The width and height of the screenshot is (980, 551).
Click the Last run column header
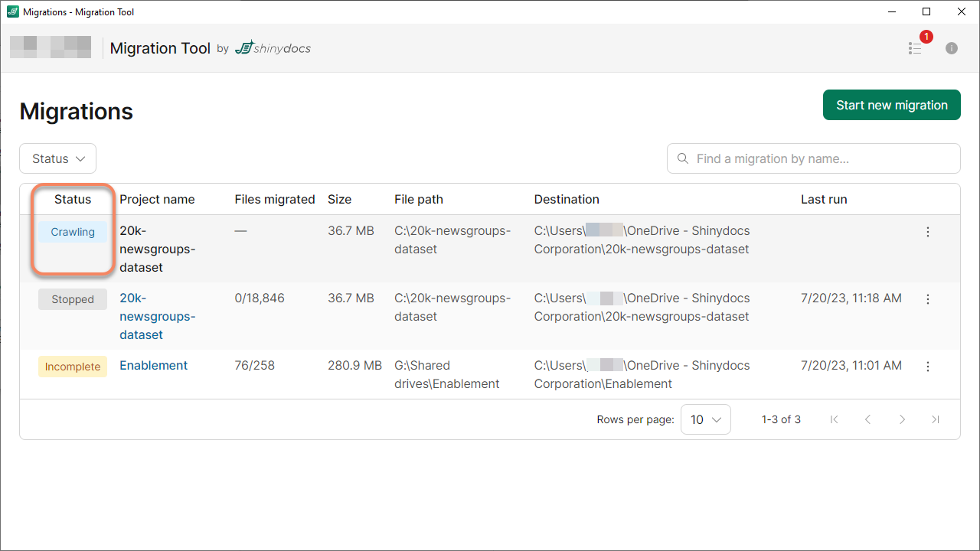click(x=824, y=199)
